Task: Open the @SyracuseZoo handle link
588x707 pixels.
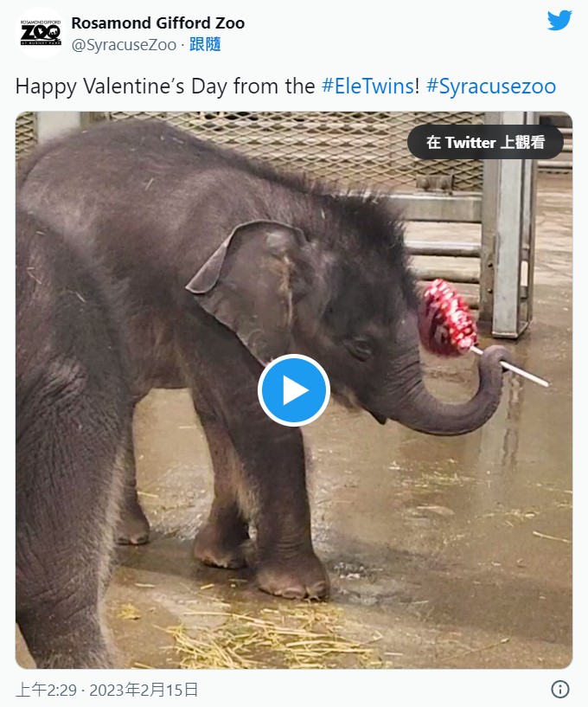Action: tap(124, 45)
